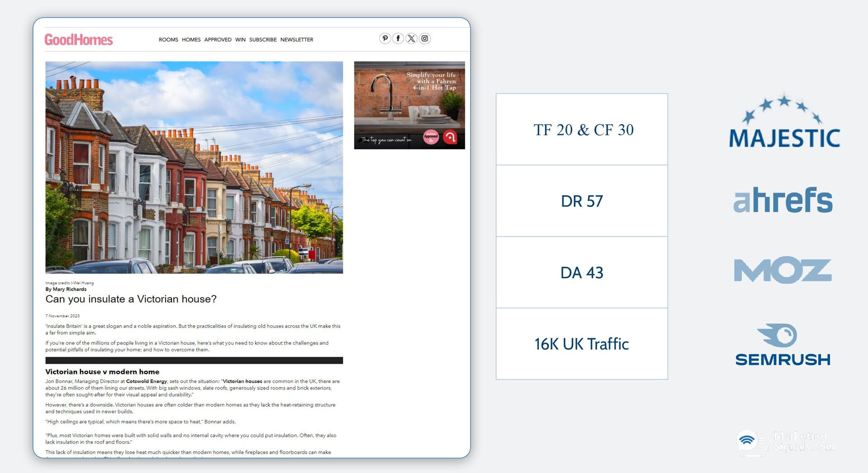Click the 'Image credit: I-Wei Huang' caption

[x=70, y=283]
